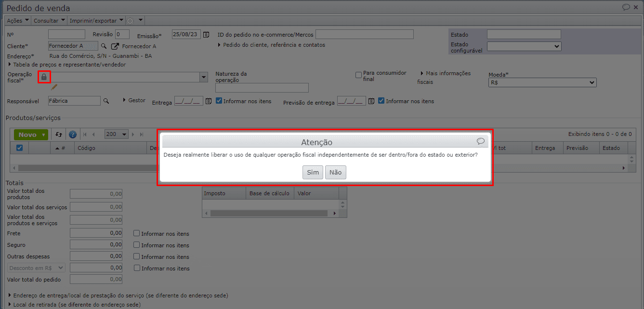Close the Pedido de venda window
Image resolution: width=644 pixels, height=309 pixels.
pyautogui.click(x=636, y=7)
